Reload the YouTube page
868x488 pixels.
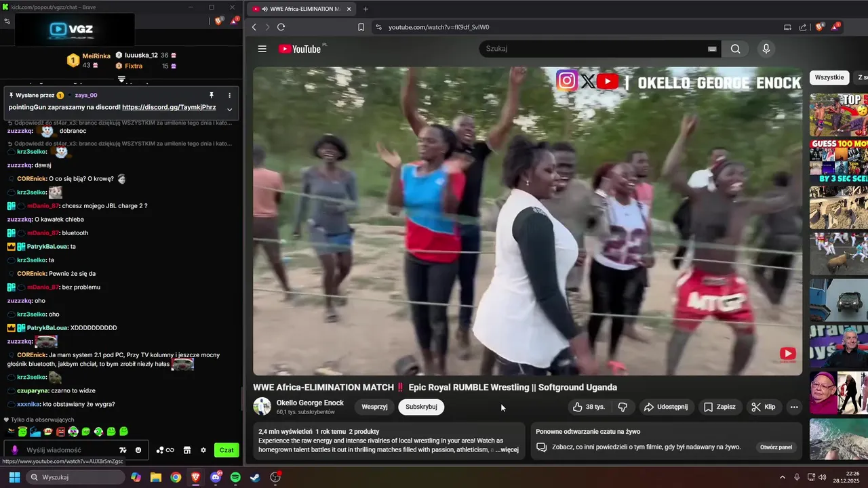[281, 27]
